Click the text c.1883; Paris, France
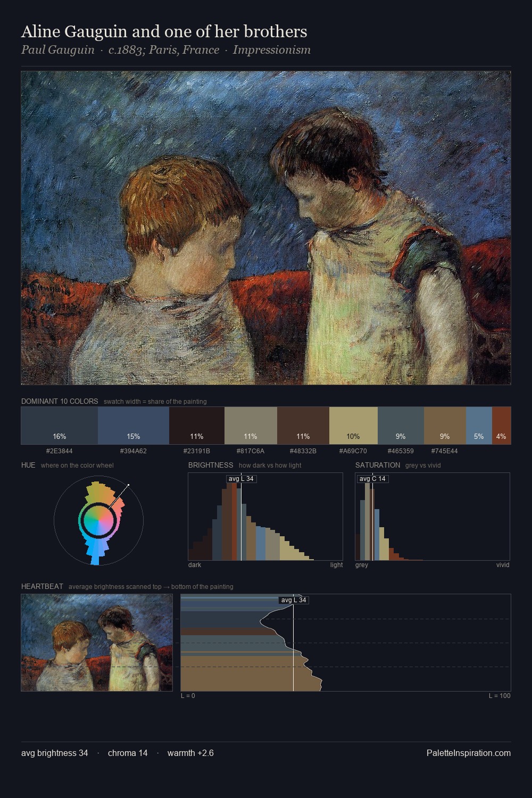The height and width of the screenshot is (798, 532). [164, 50]
